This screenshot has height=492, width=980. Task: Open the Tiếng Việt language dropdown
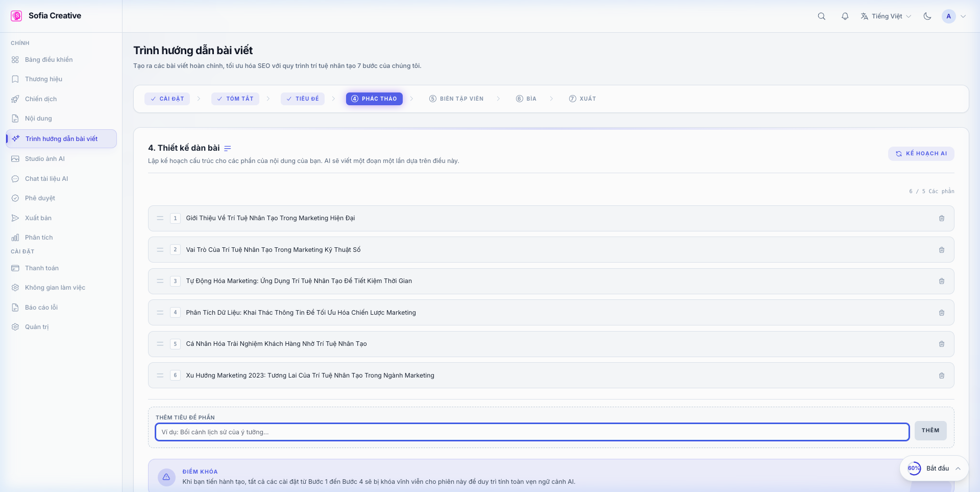click(x=886, y=16)
